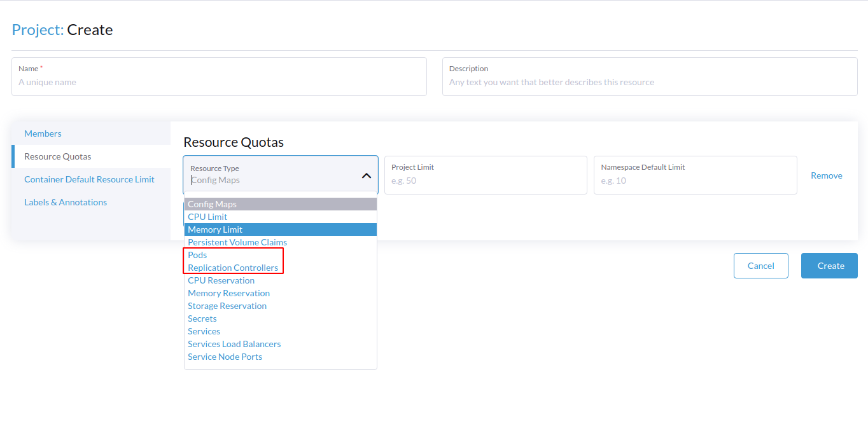Focus the Project Limit field
This screenshot has height=445, width=868.
(x=486, y=180)
